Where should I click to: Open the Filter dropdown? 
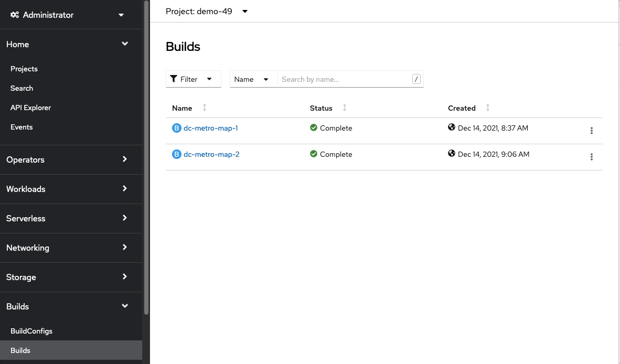click(194, 79)
